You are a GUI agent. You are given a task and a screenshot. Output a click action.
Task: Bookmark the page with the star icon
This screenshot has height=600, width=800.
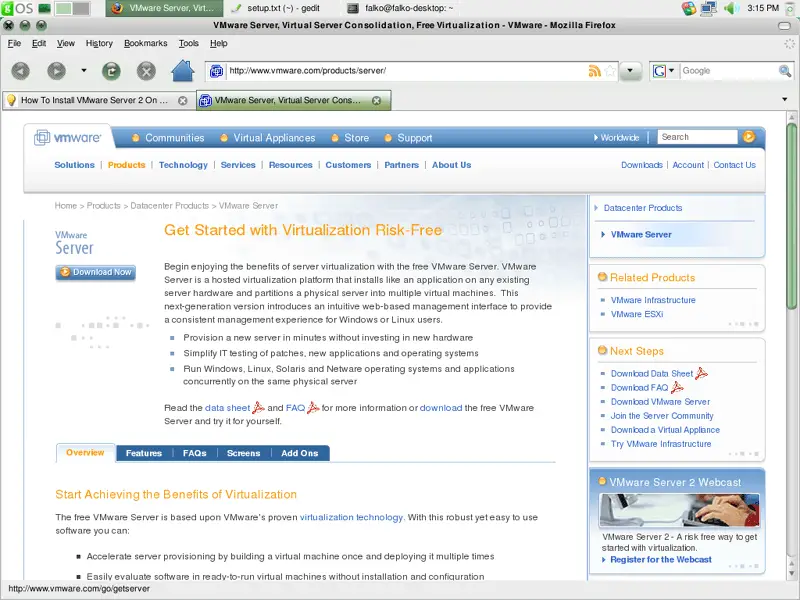610,71
